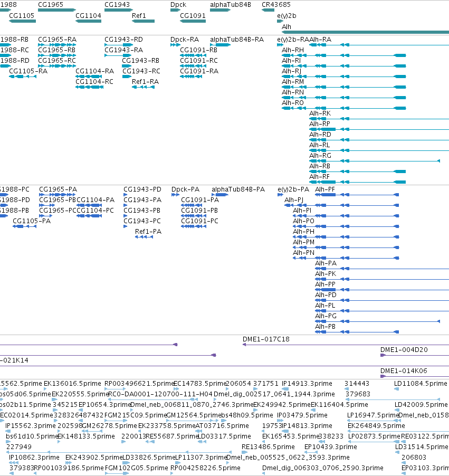Click the Ref1 gene label
Screen dimensions: 449x476
(x=139, y=15)
